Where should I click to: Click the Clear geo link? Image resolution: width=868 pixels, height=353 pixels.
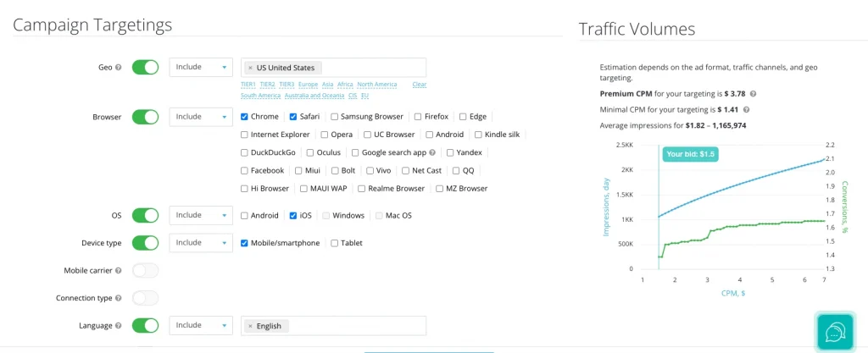tap(420, 85)
